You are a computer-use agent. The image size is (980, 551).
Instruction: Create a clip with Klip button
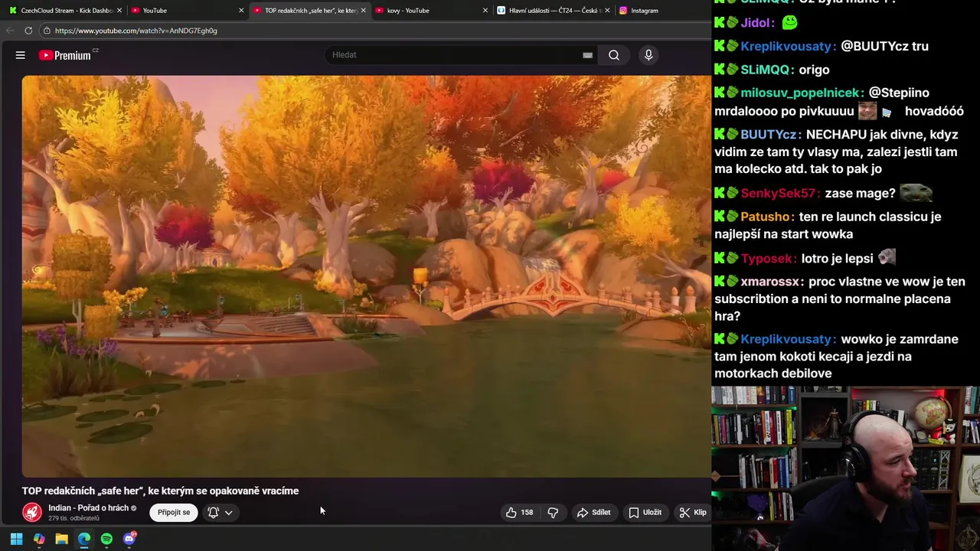click(x=693, y=513)
